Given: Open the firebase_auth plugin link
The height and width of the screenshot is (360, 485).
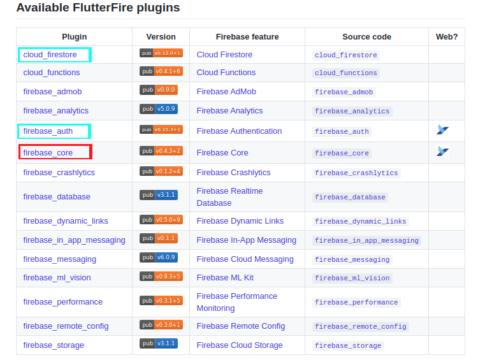Looking at the screenshot, I should point(48,131).
